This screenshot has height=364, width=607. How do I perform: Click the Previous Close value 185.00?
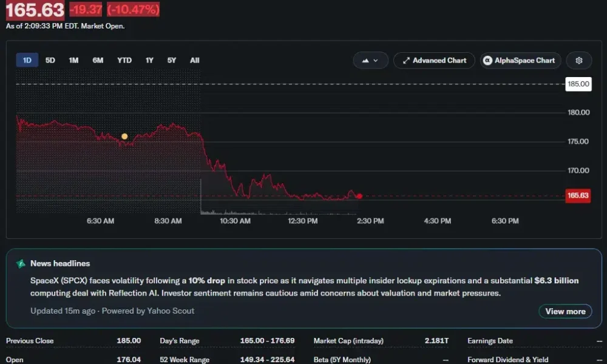coord(129,341)
